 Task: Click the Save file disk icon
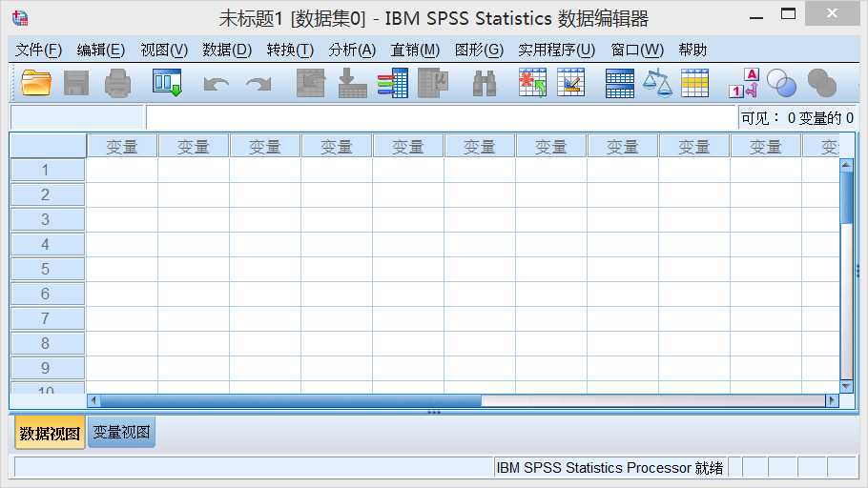[76, 83]
